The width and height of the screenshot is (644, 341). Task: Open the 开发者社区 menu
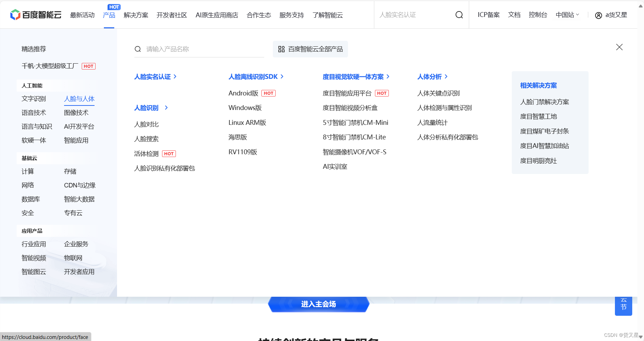pyautogui.click(x=172, y=15)
